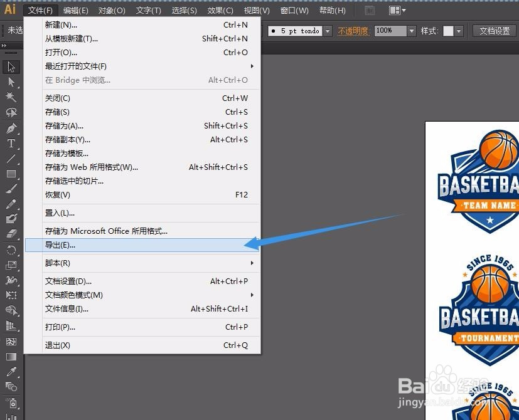Choose 存储选中的切片... menu item
This screenshot has height=420, width=519.
(x=142, y=181)
